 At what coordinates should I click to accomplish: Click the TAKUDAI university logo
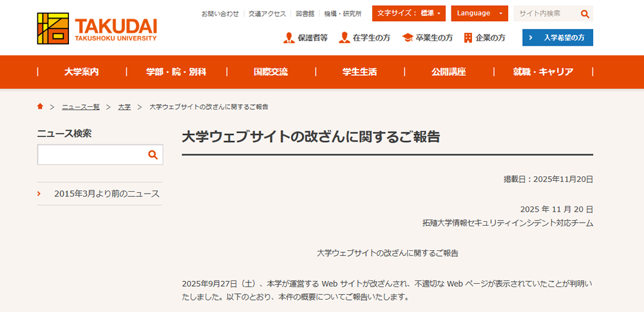click(x=97, y=28)
